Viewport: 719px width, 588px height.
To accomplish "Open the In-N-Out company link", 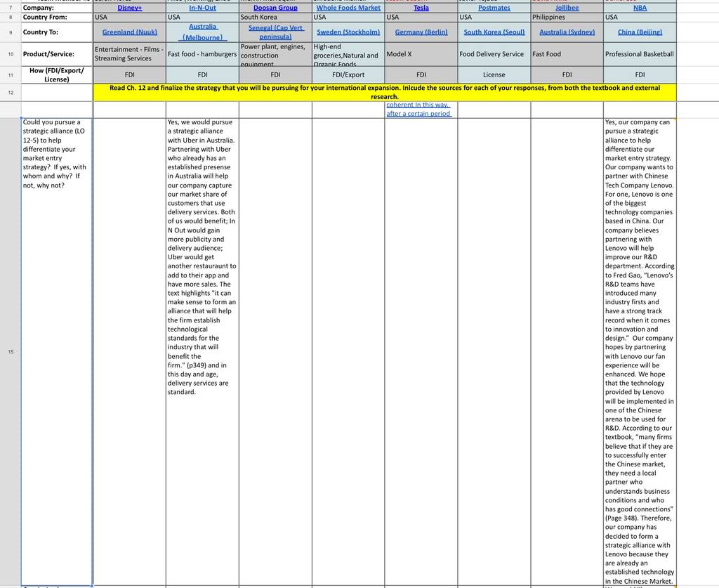I will tap(202, 8).
